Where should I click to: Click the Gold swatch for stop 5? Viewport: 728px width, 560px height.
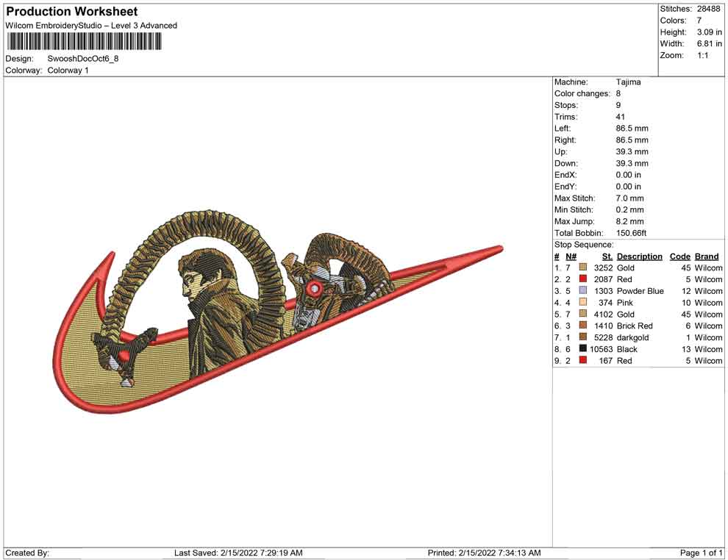click(583, 314)
